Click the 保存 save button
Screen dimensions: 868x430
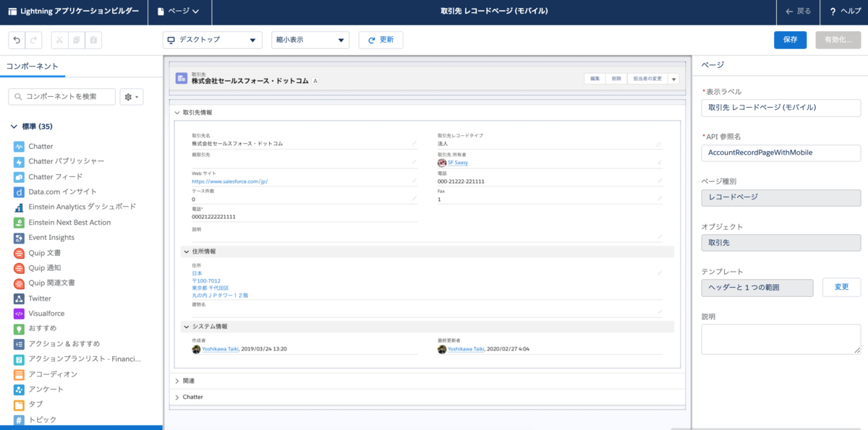click(790, 40)
